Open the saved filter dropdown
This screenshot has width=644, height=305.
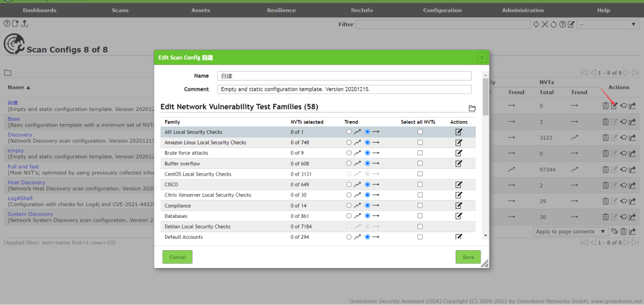point(608,24)
